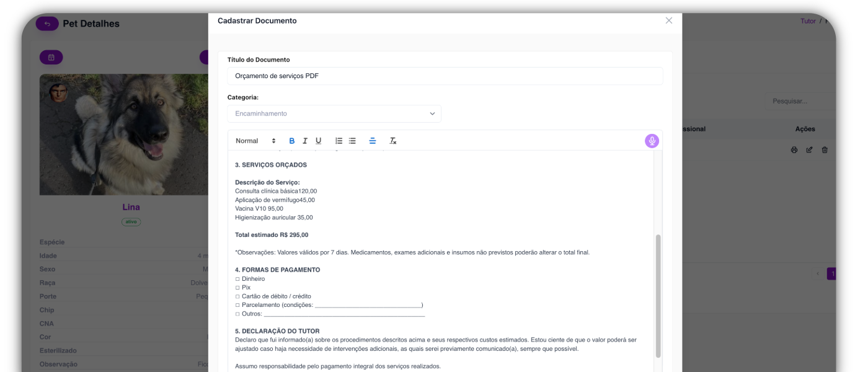Click the trash delete icon under Ações

point(825,150)
